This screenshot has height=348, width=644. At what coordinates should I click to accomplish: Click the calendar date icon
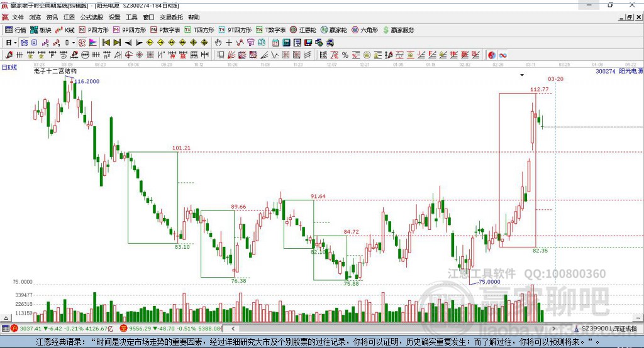point(275,43)
